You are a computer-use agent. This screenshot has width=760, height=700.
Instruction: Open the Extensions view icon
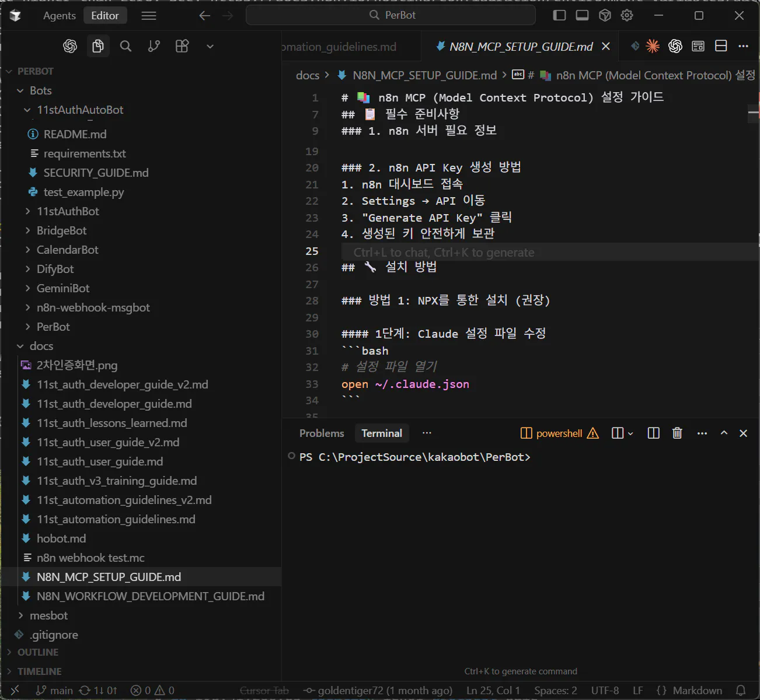tap(182, 46)
